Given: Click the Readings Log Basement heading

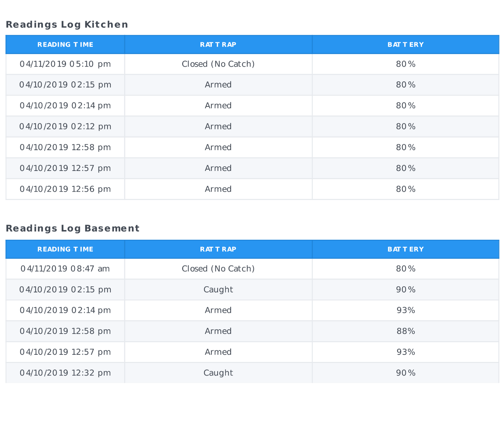Looking at the screenshot, I should click(73, 229).
